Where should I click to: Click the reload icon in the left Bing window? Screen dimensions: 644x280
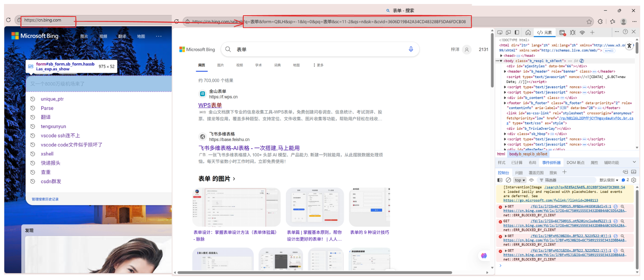(x=8, y=20)
